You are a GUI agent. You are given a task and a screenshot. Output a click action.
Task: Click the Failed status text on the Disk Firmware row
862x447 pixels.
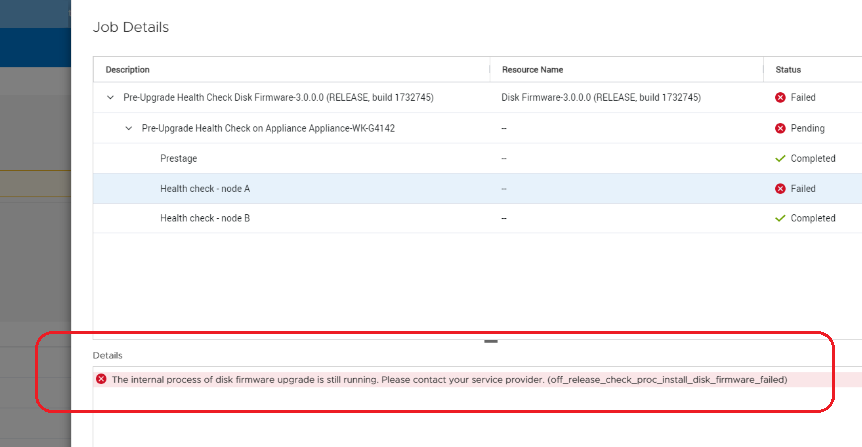[803, 97]
